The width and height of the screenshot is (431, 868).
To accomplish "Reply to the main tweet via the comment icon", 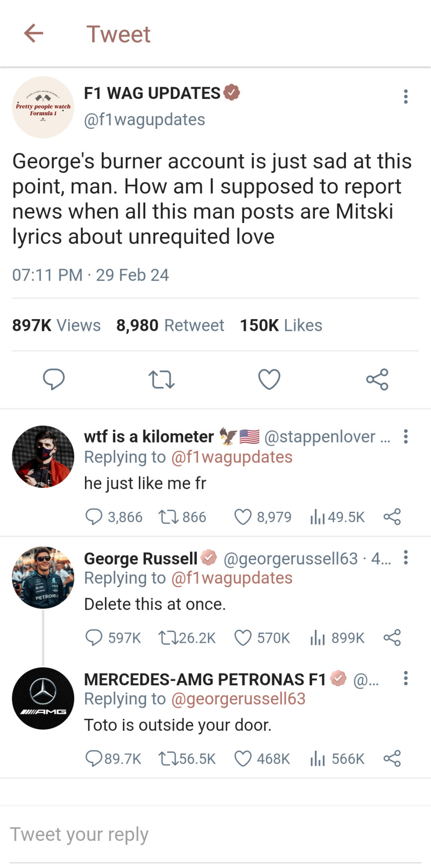I will coord(54,379).
